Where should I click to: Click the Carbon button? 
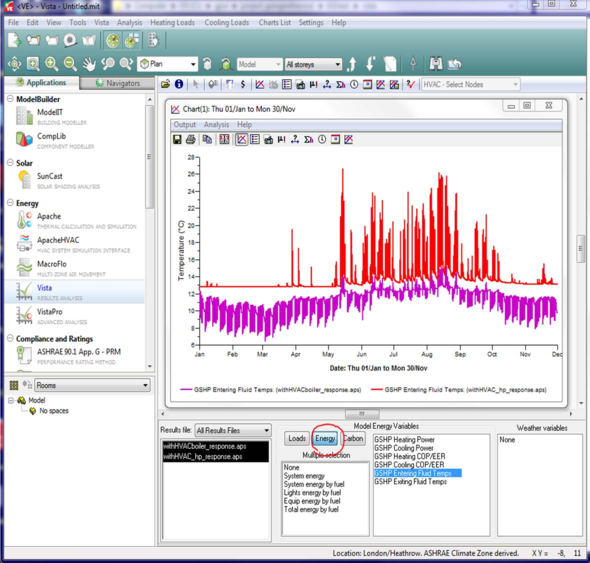coord(353,438)
